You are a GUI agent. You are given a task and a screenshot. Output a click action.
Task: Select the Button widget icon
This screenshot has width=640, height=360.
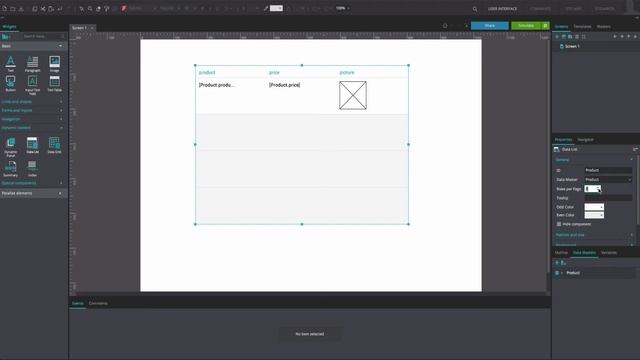(x=11, y=81)
